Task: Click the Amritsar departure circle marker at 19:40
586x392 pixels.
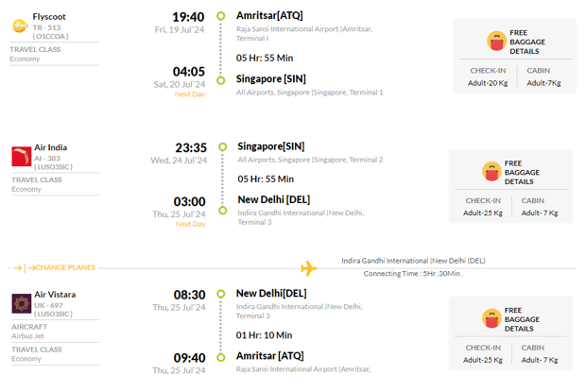Action: 221,16
